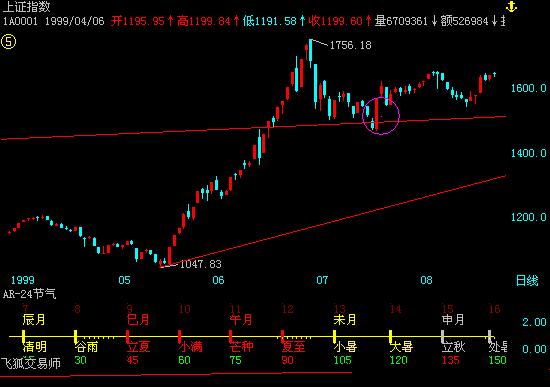Click the degree value 75
This screenshot has height=387, width=550.
tap(235, 360)
